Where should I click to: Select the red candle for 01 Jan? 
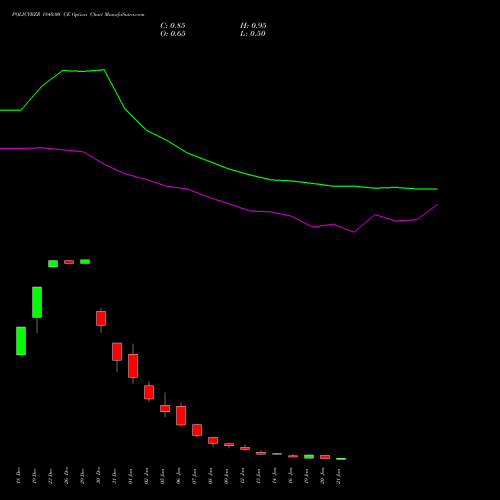(x=133, y=366)
